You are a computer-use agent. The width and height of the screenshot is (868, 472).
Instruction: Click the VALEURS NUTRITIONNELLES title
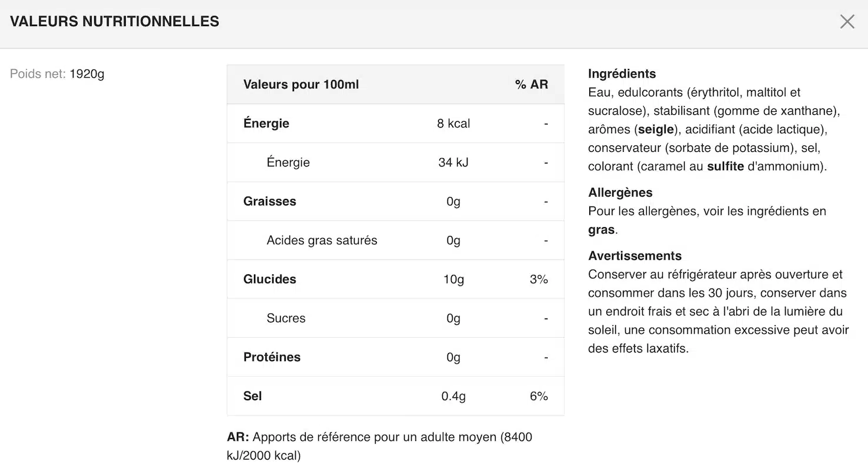pyautogui.click(x=115, y=22)
